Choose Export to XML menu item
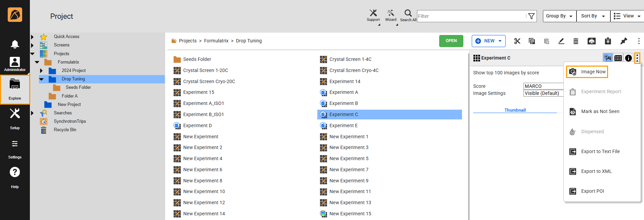644x220 pixels. [x=596, y=171]
